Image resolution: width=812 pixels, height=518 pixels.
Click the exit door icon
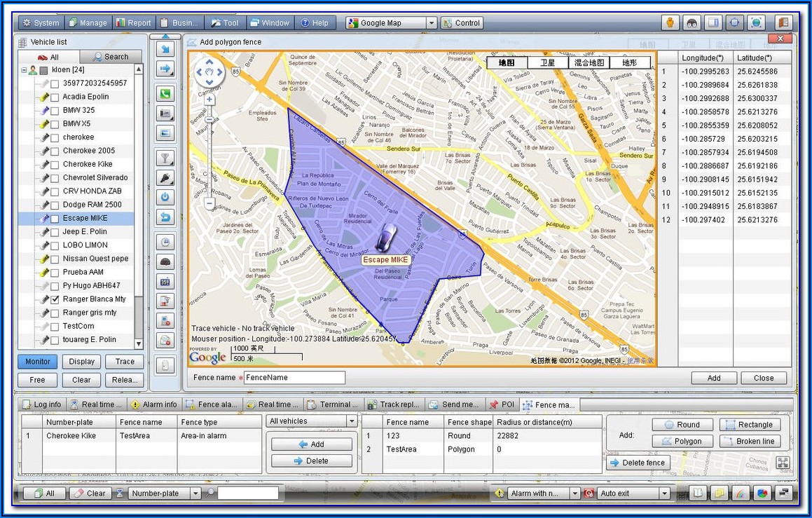[783, 22]
